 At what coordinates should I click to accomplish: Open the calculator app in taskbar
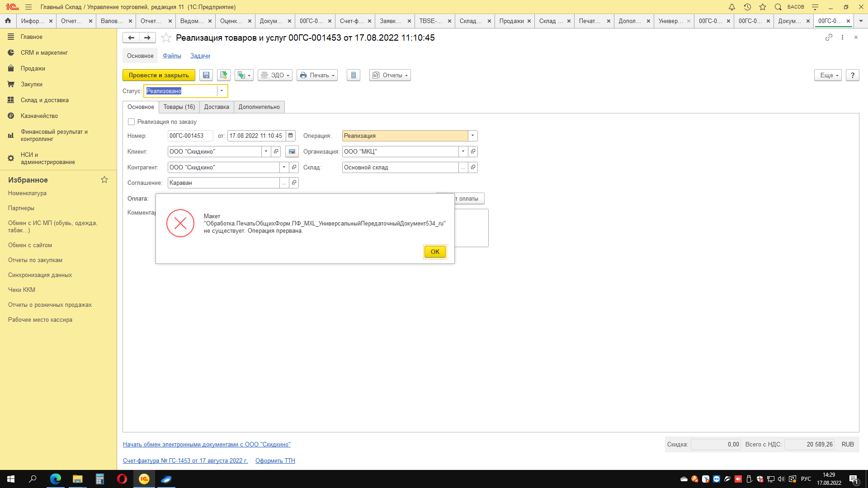pyautogui.click(x=99, y=479)
